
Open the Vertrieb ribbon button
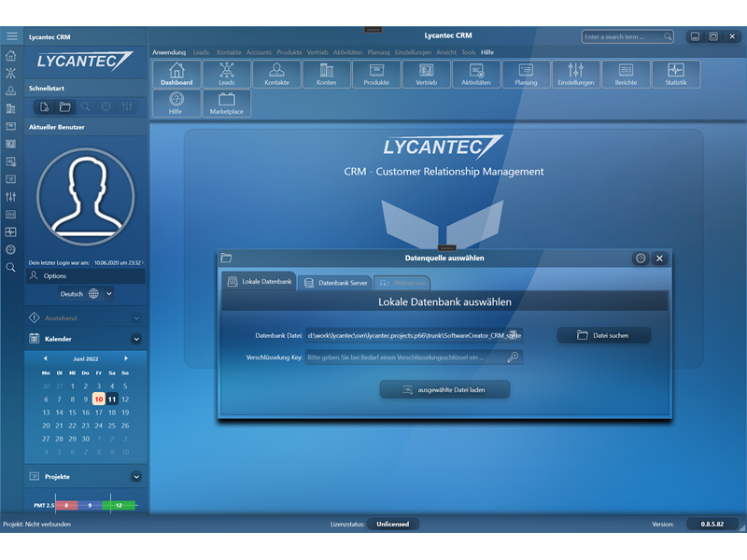[x=427, y=75]
